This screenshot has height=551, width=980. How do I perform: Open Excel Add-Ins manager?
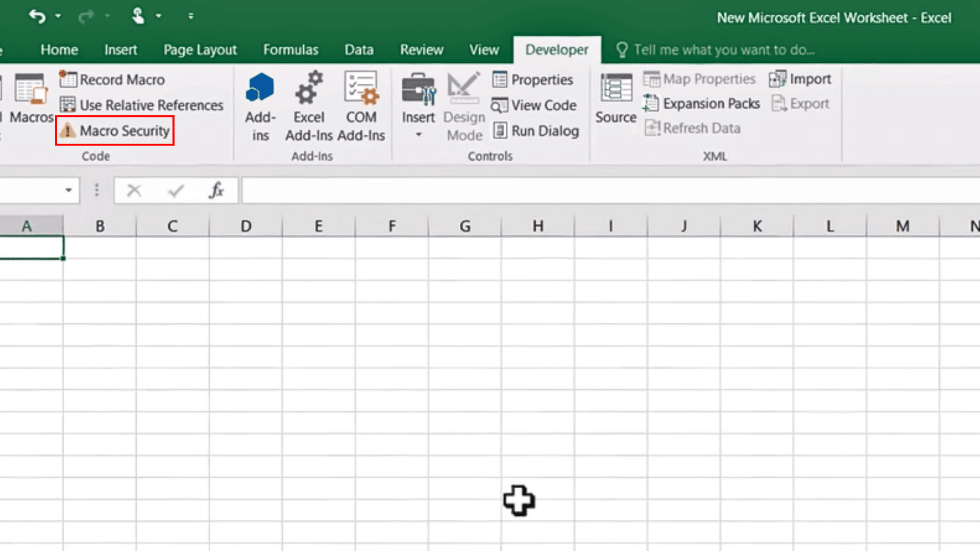(309, 107)
